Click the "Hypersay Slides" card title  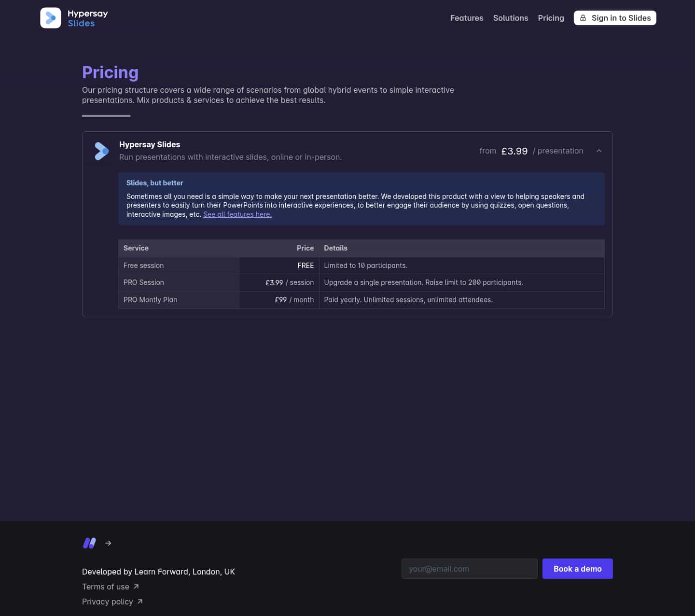[150, 144]
